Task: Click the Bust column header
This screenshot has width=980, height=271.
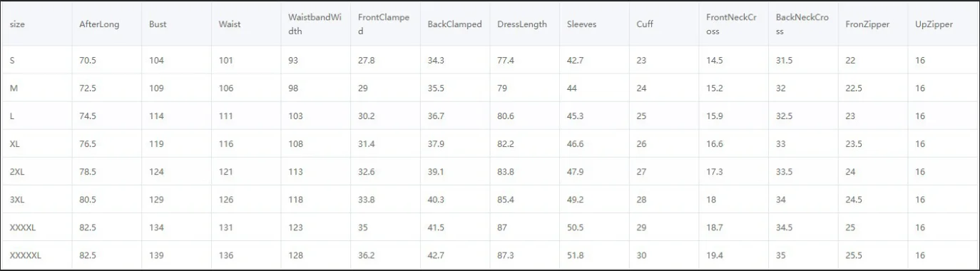Action: point(158,24)
